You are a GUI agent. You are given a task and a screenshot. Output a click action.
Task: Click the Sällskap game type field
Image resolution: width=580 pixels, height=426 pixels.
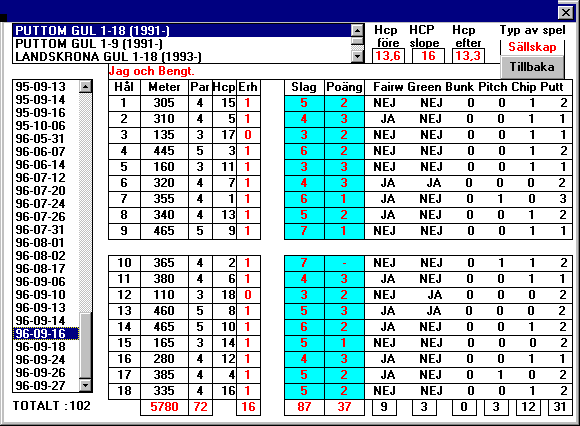532,47
